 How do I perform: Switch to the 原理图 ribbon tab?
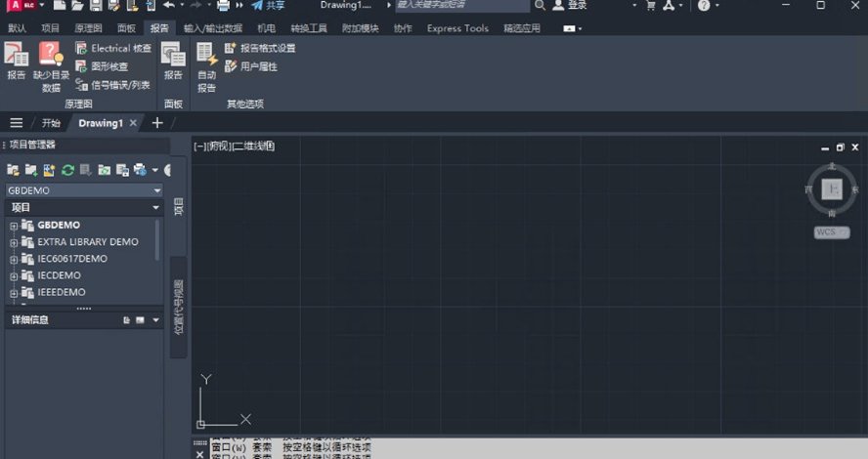click(x=88, y=28)
